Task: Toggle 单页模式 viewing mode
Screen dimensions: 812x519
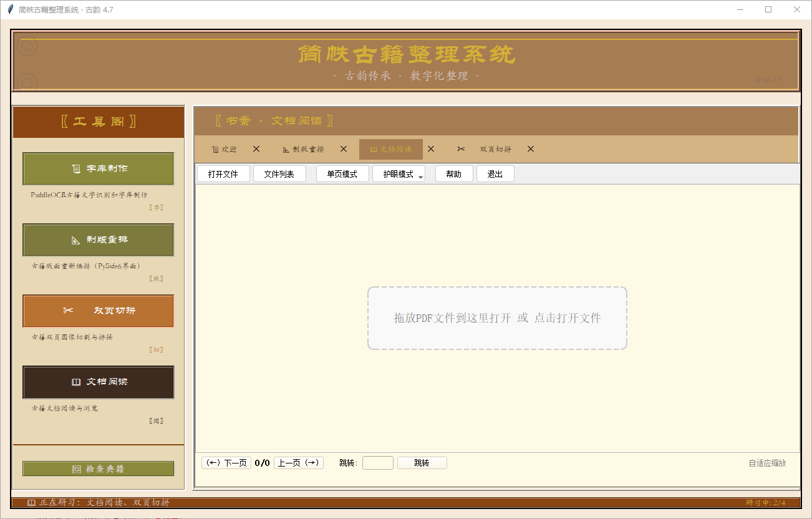Action: point(342,173)
